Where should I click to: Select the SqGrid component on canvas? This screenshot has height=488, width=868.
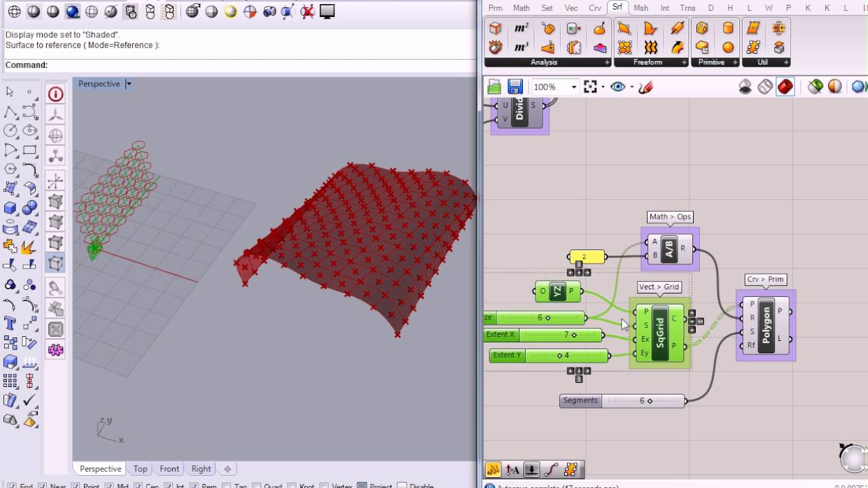point(660,333)
